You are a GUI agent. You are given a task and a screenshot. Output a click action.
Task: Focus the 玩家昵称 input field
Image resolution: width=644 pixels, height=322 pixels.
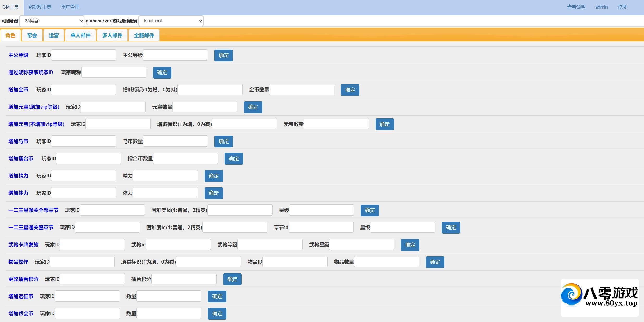point(114,72)
